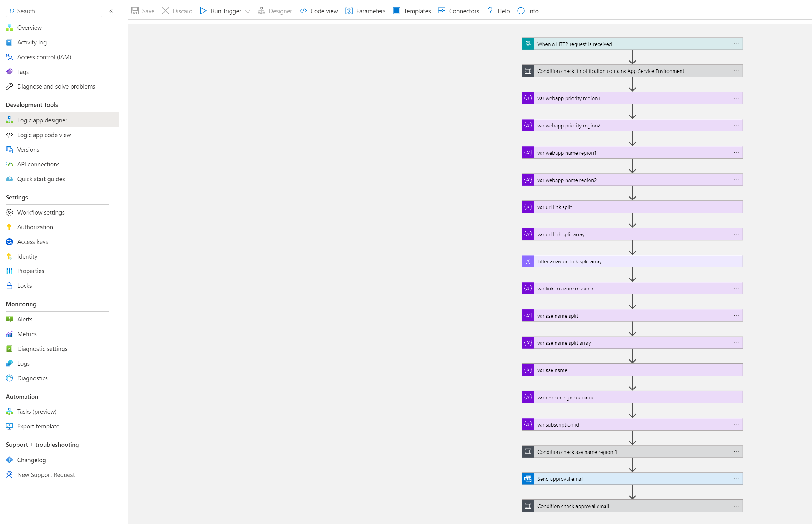The width and height of the screenshot is (812, 524).
Task: Click the Info icon
Action: tap(521, 11)
